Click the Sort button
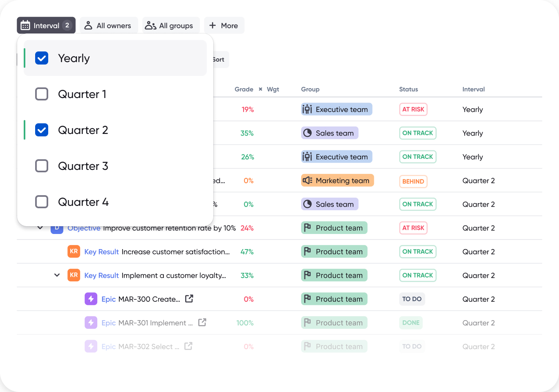The image size is (559, 392). coord(218,59)
